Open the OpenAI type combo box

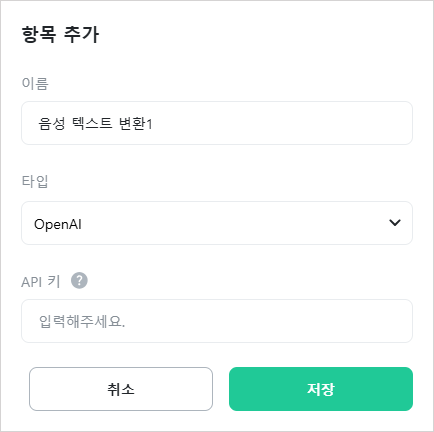[217, 223]
